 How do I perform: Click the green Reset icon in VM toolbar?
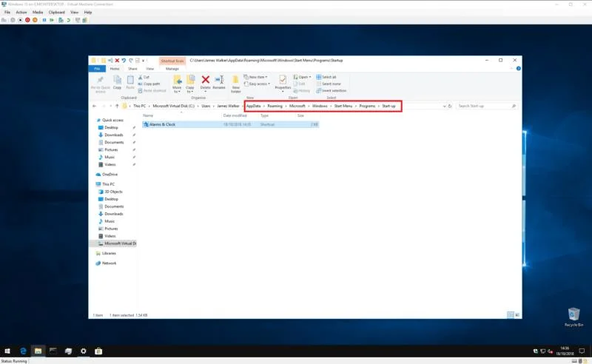pos(52,20)
